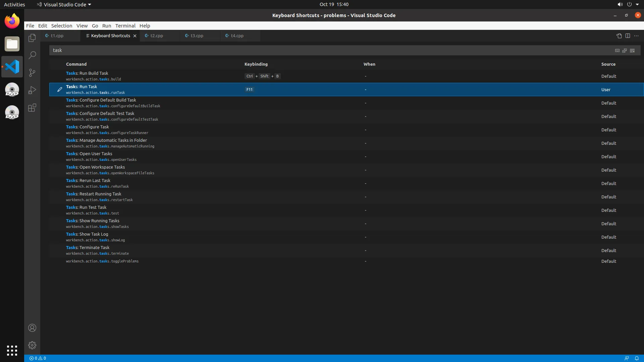Select the Tasks: Open User Tasks row
644x362 pixels.
346,157
